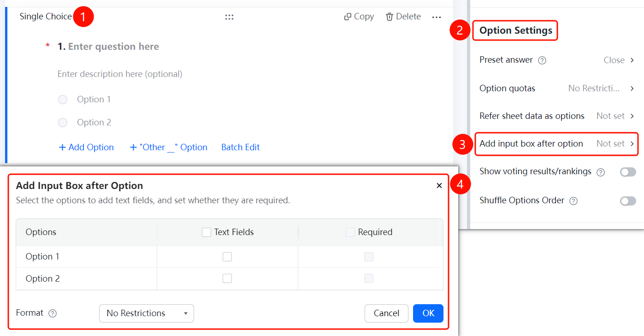Open Add input box after option setting

[557, 144]
